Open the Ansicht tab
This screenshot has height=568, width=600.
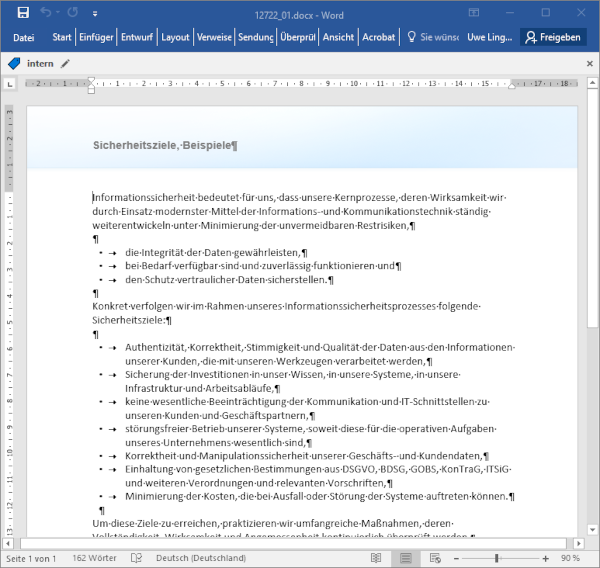click(339, 37)
